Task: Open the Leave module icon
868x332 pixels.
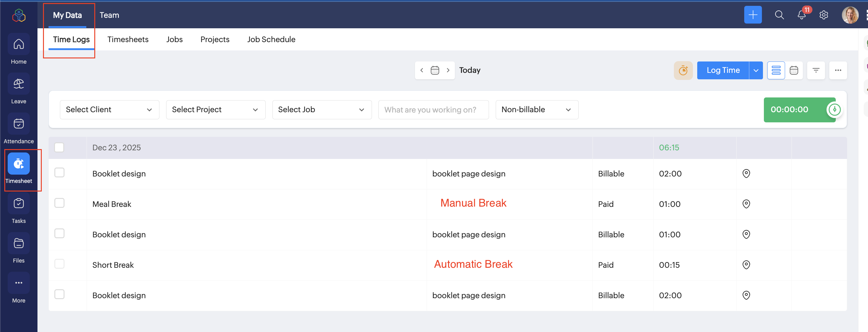Action: tap(18, 84)
